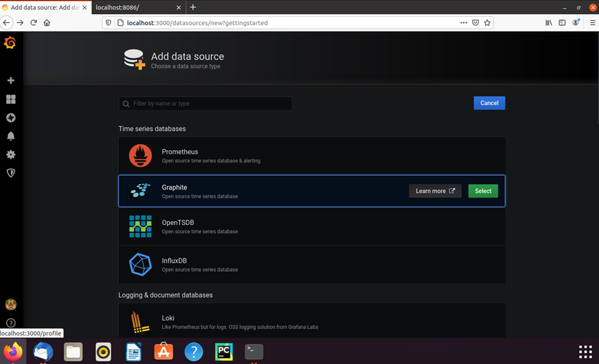Open Files manager from the dock

tap(73, 351)
